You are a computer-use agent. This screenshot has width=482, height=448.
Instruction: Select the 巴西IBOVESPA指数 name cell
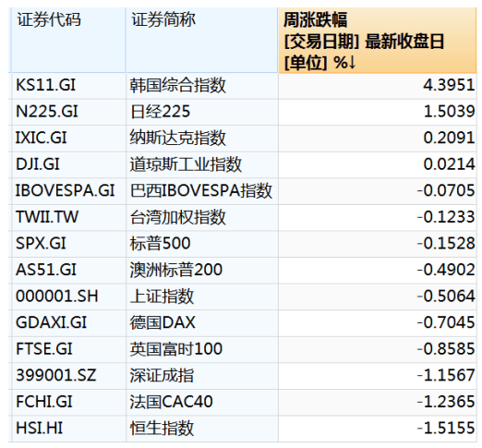(202, 191)
